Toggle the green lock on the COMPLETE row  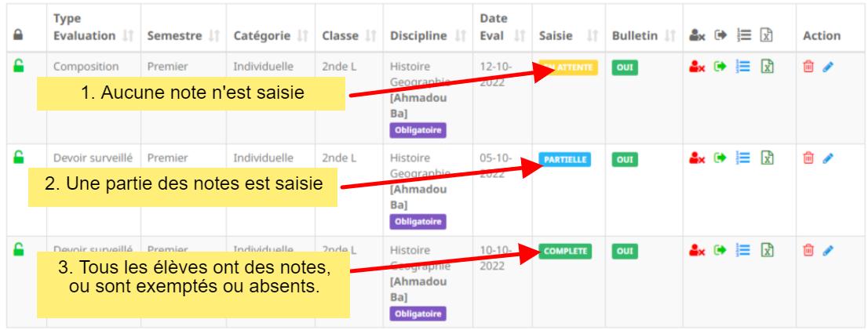point(19,249)
